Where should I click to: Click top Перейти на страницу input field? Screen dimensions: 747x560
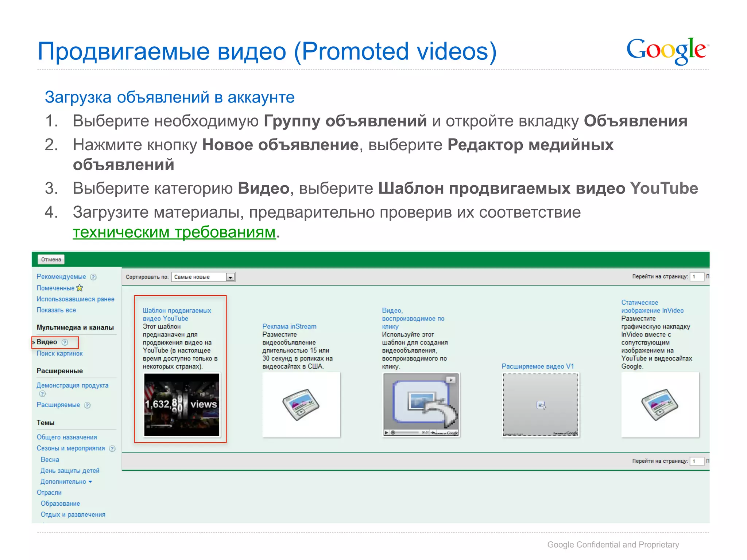point(697,277)
